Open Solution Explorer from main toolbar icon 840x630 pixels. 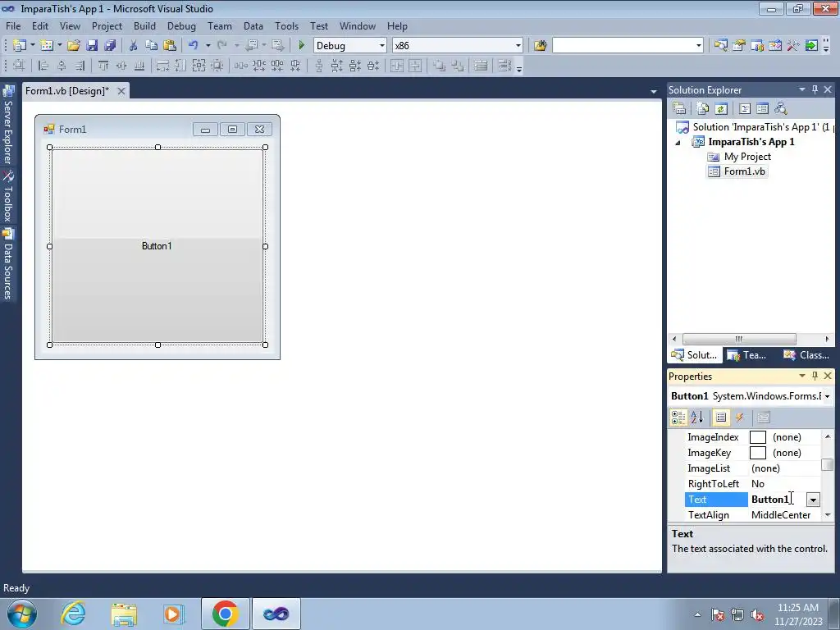coord(720,46)
